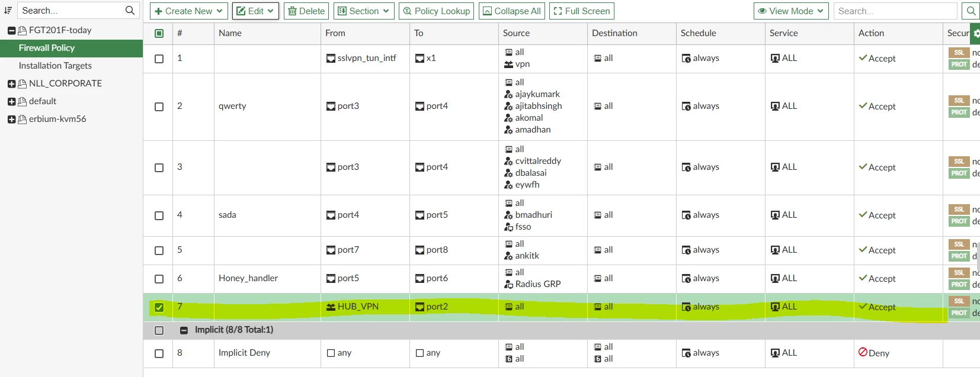Click the Policy Lookup button
This screenshot has width=980, height=377.
[x=436, y=11]
